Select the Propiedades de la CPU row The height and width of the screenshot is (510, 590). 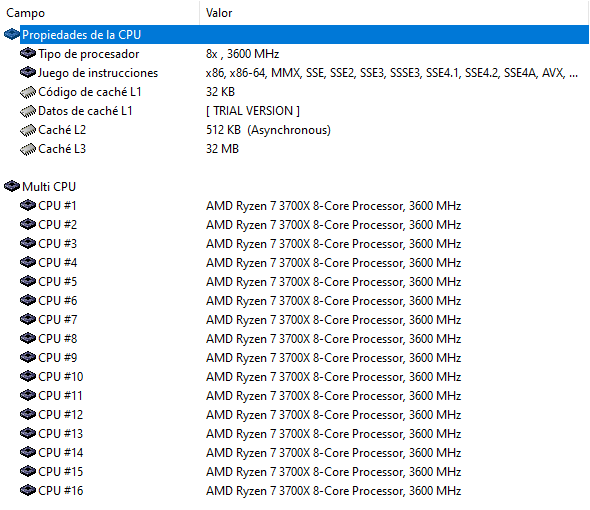(304, 35)
